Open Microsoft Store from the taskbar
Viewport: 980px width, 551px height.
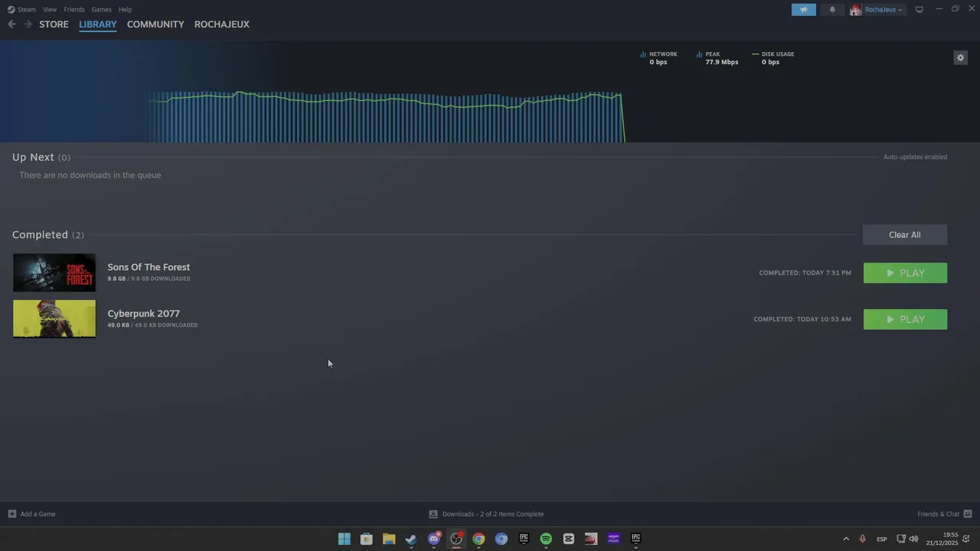367,539
